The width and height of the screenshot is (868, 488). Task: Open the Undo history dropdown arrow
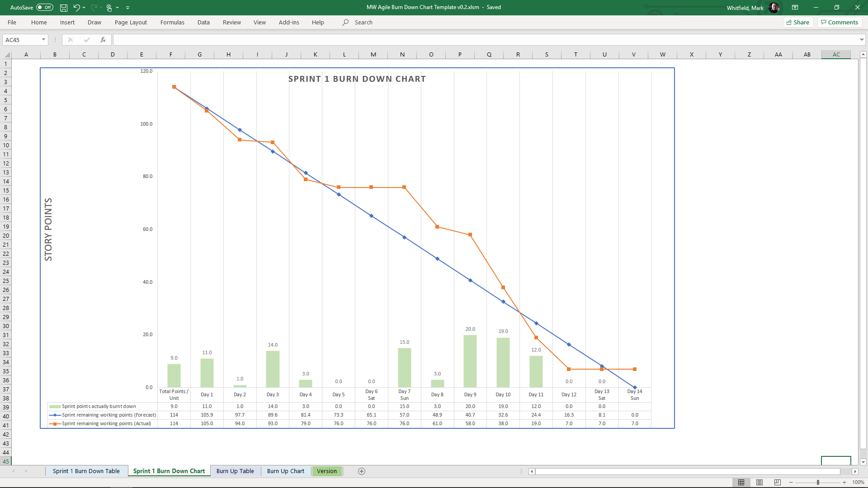pyautogui.click(x=84, y=8)
